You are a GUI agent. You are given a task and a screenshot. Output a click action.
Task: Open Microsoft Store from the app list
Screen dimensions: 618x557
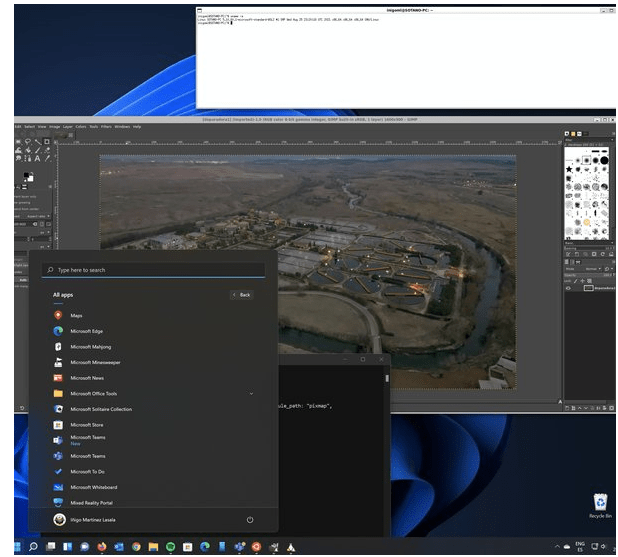click(x=85, y=425)
